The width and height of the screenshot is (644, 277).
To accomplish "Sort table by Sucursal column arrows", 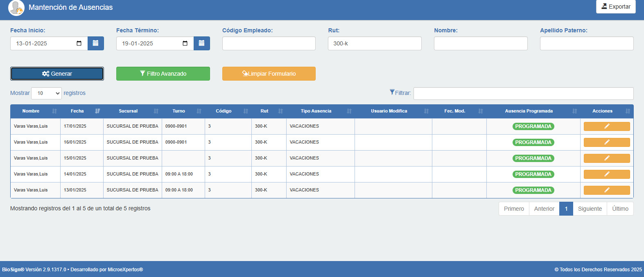I will point(156,111).
